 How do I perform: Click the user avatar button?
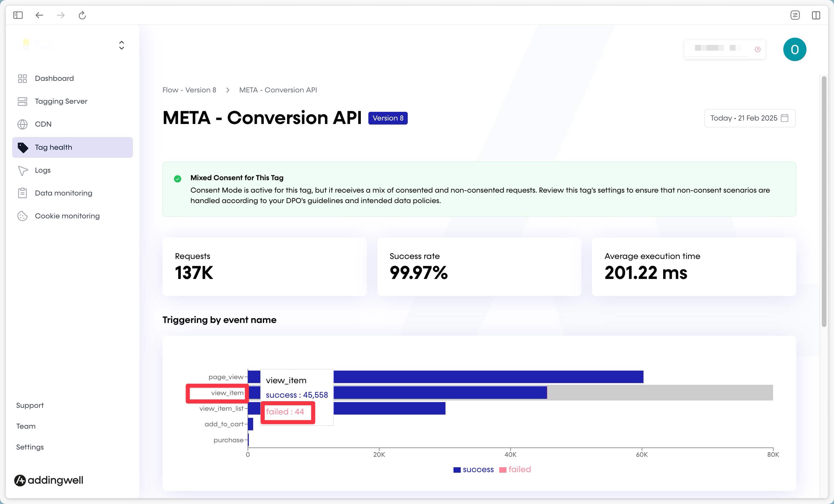tap(795, 49)
